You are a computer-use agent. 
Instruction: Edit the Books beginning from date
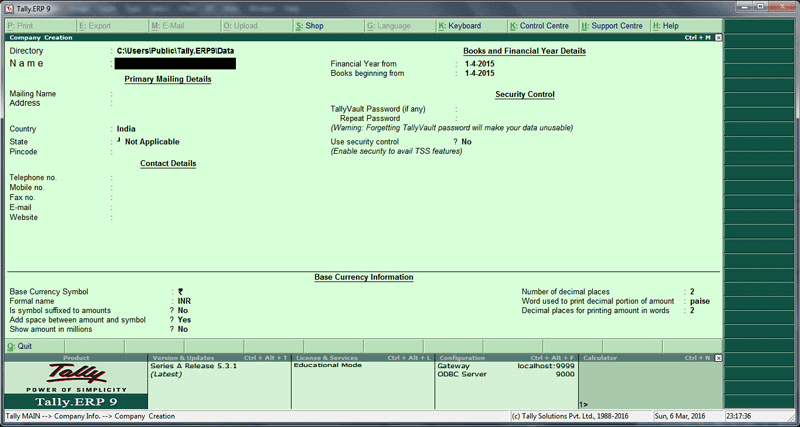pos(480,73)
